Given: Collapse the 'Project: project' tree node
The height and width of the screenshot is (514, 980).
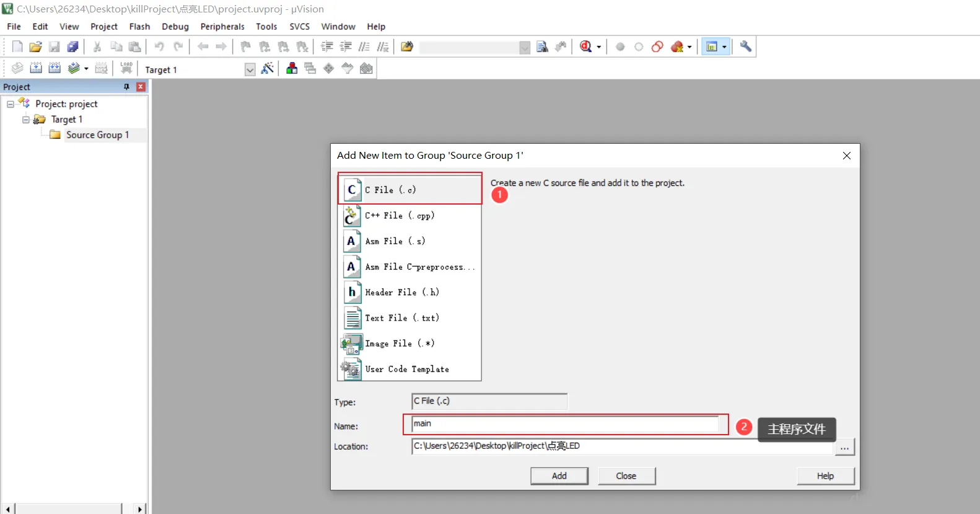Looking at the screenshot, I should (x=11, y=104).
